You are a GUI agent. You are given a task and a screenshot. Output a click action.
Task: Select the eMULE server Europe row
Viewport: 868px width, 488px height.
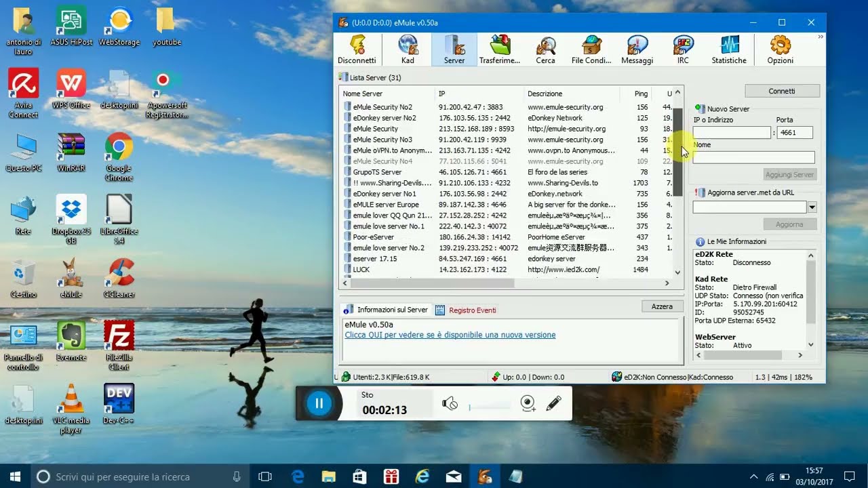(507, 205)
